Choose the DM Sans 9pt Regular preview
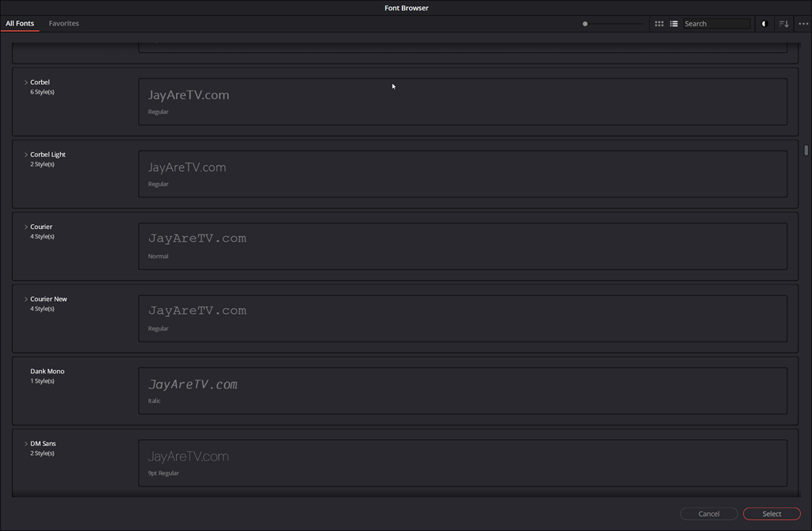The image size is (812, 531). point(462,463)
